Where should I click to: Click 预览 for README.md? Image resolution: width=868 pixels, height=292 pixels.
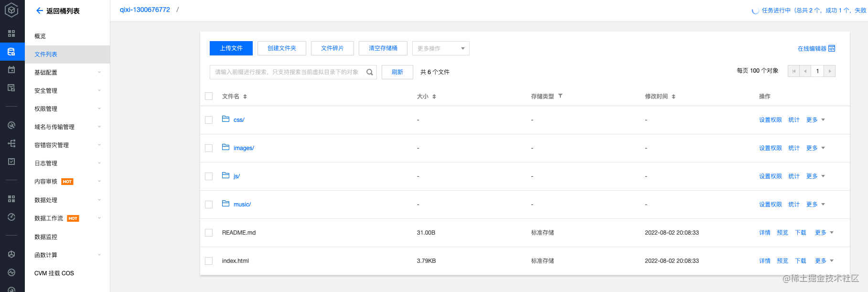coord(782,233)
